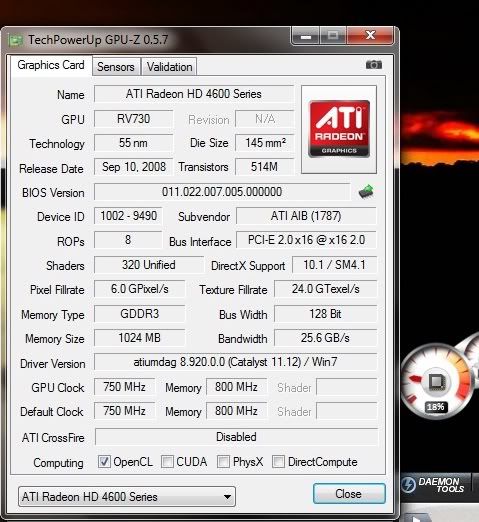Click the Close button

(349, 494)
